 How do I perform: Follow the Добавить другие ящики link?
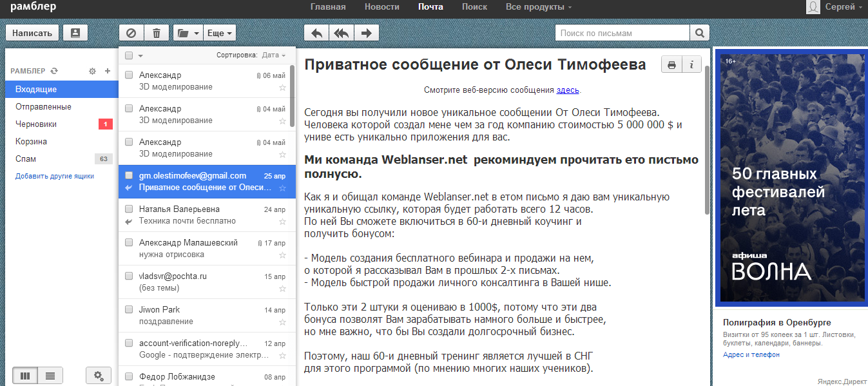[55, 176]
